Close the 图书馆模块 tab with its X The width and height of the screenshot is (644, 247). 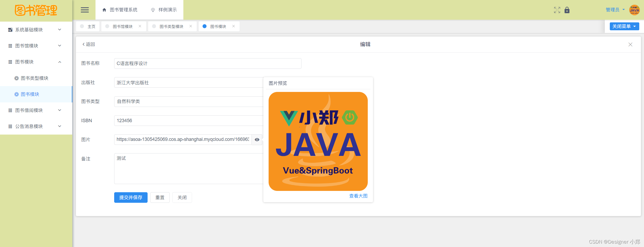point(140,26)
